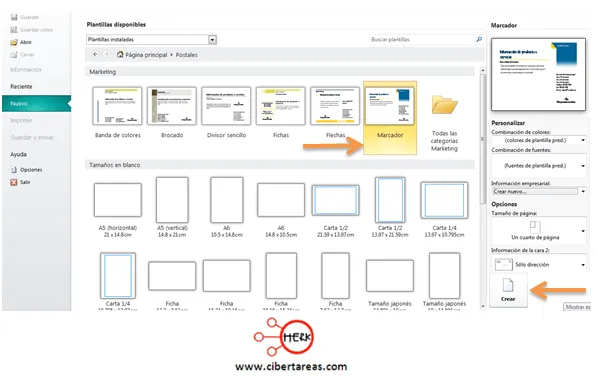Go back with the left navigation arrow
Viewport: 598px width, 376px height.
[95, 55]
